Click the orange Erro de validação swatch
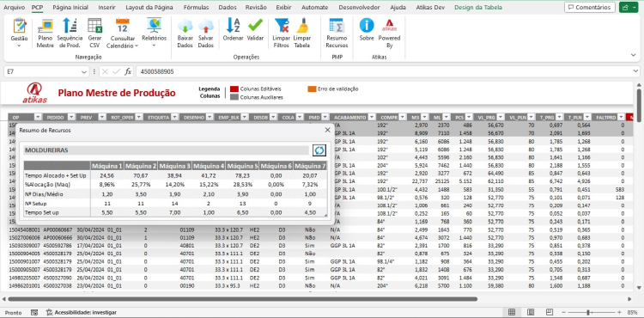644x318 pixels. coord(313,89)
